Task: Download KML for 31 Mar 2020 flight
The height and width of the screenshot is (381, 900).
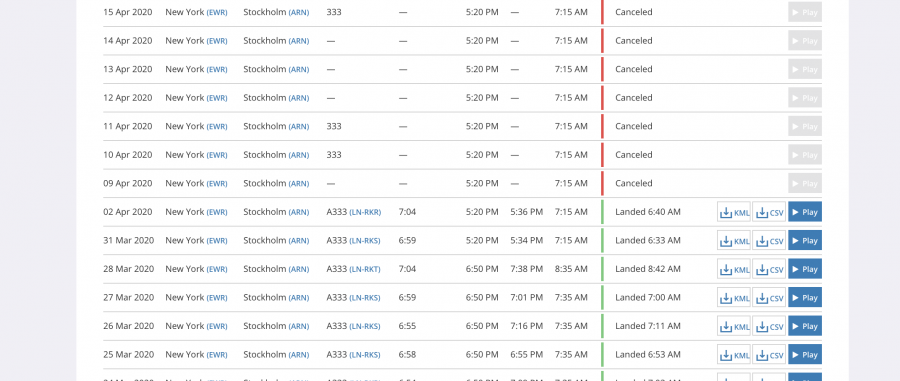Action: tap(734, 240)
